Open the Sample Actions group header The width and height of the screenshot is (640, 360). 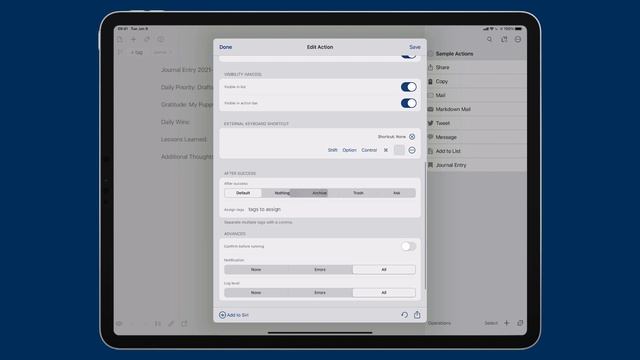coord(477,53)
